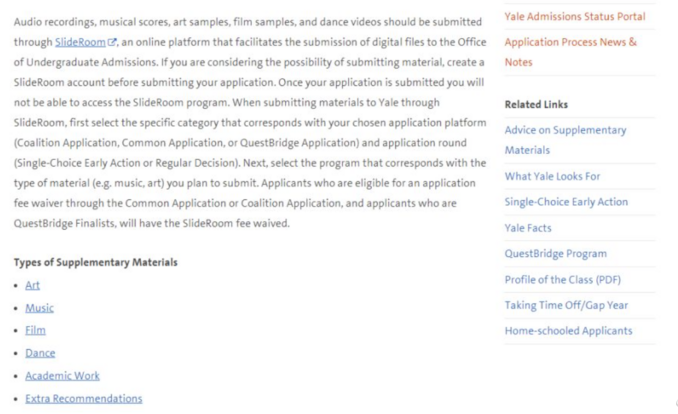Open the SlideRoom link in the paragraph

[x=80, y=42]
